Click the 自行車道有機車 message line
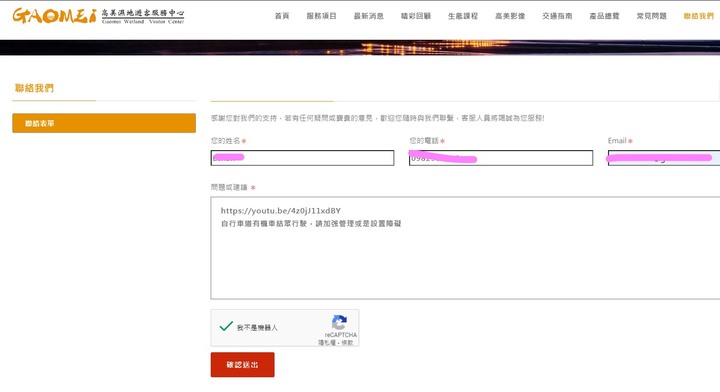 coord(311,224)
